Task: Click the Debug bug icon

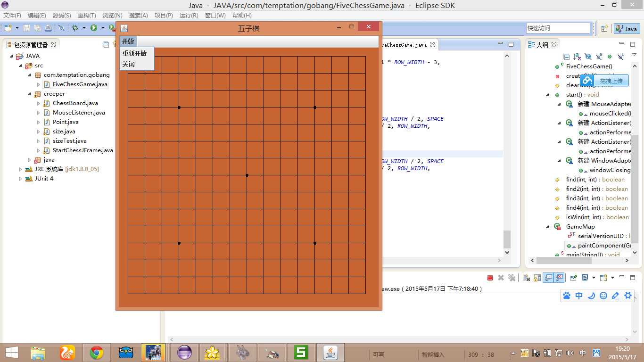Action: coord(75,28)
